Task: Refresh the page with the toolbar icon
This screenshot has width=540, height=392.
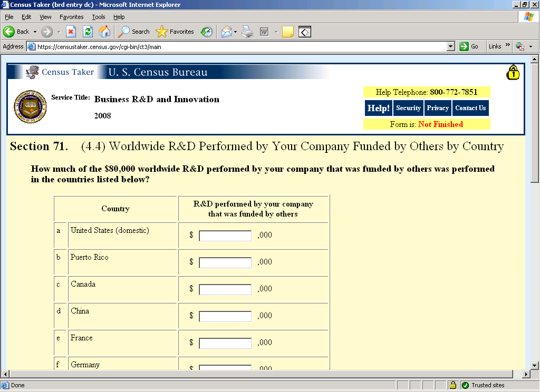Action: click(x=88, y=32)
